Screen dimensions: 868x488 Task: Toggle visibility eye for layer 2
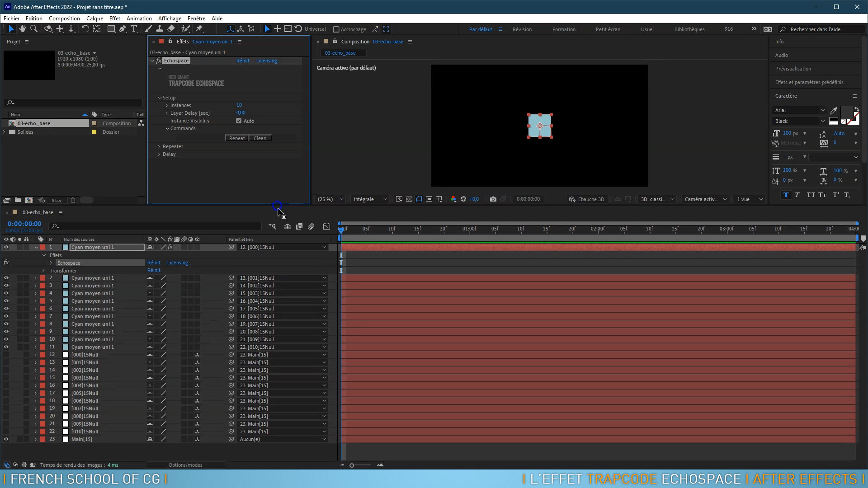coord(6,278)
